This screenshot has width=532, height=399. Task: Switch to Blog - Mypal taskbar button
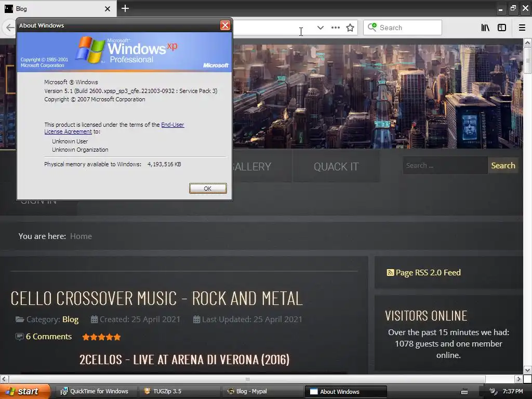(x=262, y=391)
